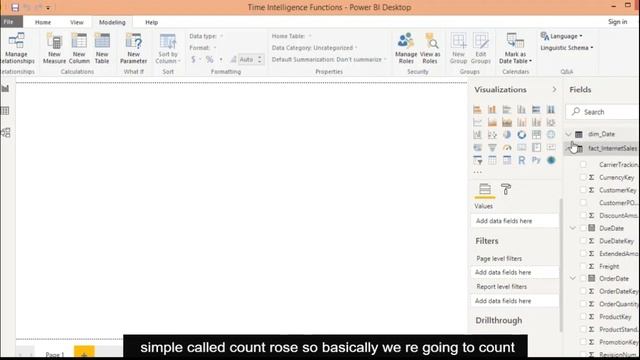Save the file with the floppy disk icon

click(15, 7)
